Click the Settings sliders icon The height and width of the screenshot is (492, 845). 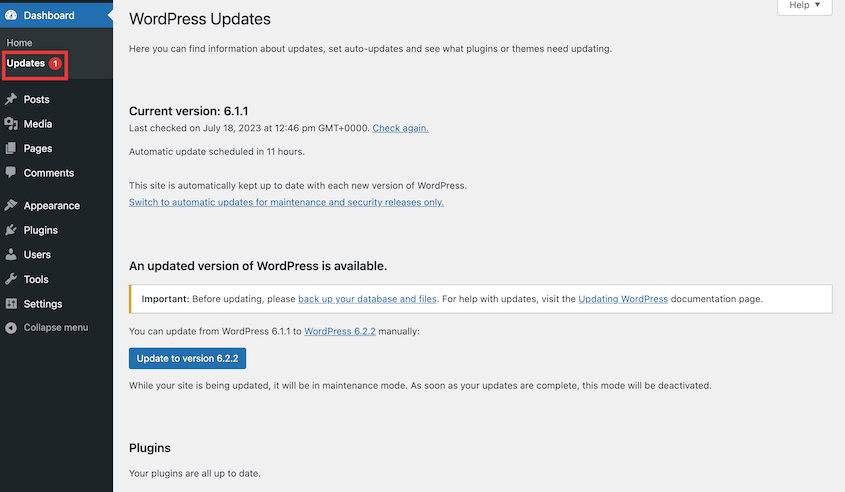click(11, 303)
